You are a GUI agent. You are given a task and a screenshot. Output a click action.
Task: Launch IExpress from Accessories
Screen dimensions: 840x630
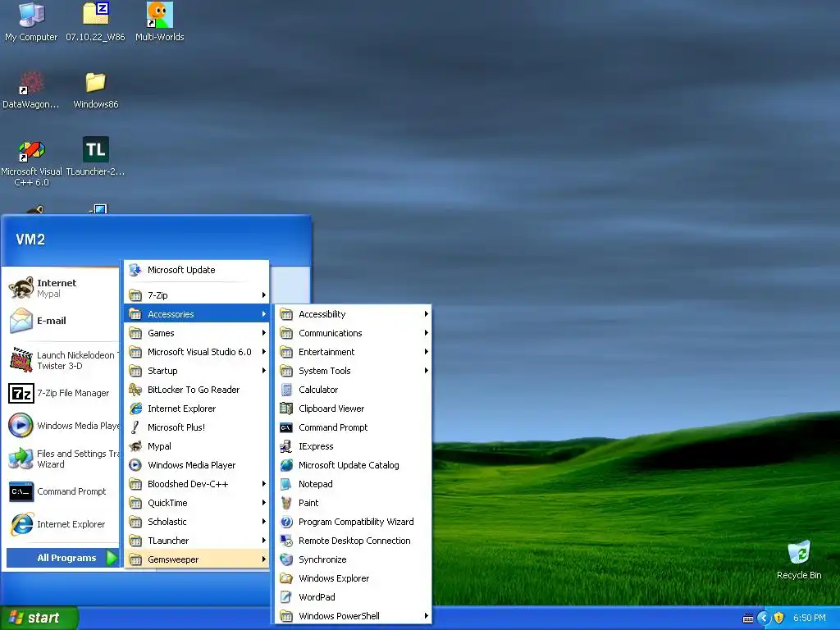point(353,446)
